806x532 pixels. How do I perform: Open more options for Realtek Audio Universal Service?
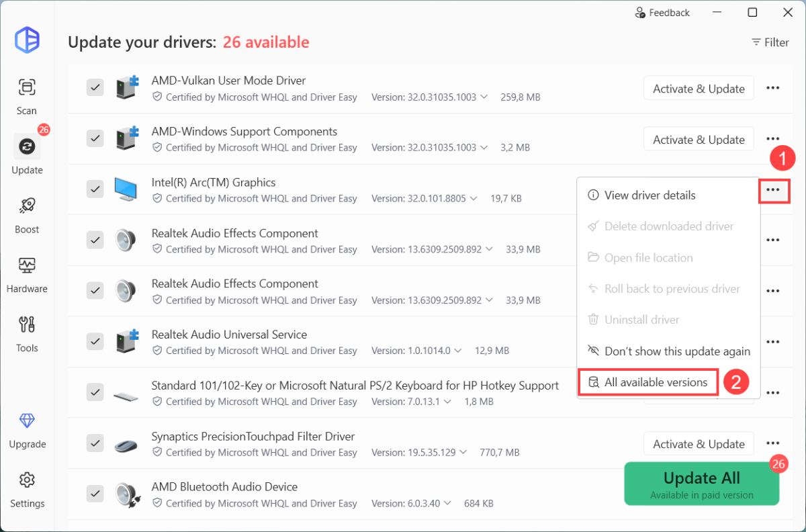coord(773,342)
